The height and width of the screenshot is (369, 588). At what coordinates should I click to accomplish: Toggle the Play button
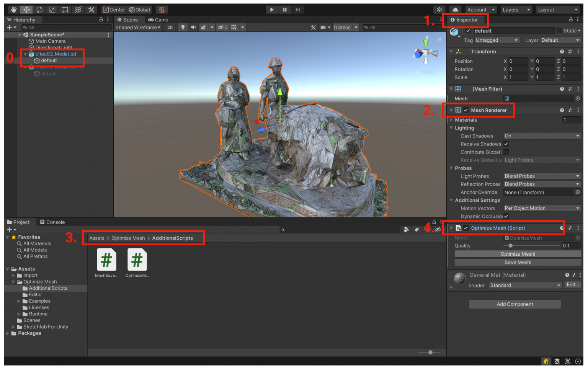click(272, 9)
